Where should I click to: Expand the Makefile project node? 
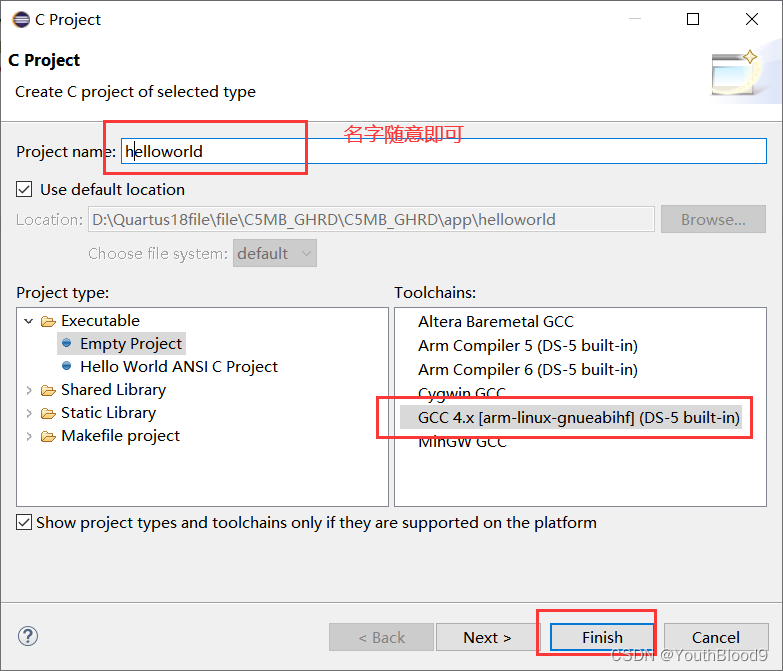(29, 436)
